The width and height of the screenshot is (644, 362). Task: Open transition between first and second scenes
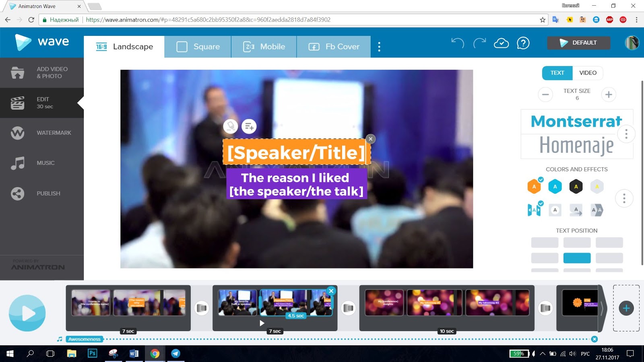click(202, 308)
